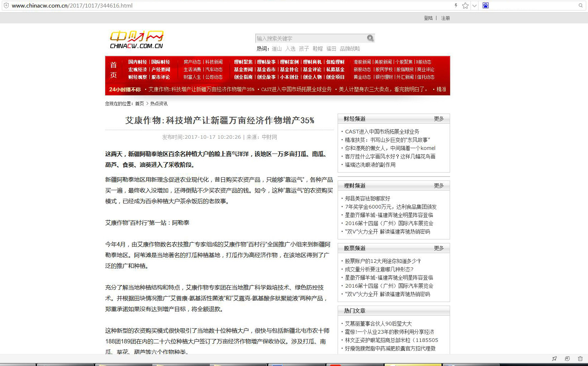Viewport: 588px width, 366px height.
Task: Select hot keyword 鞋帽
Action: (x=318, y=49)
